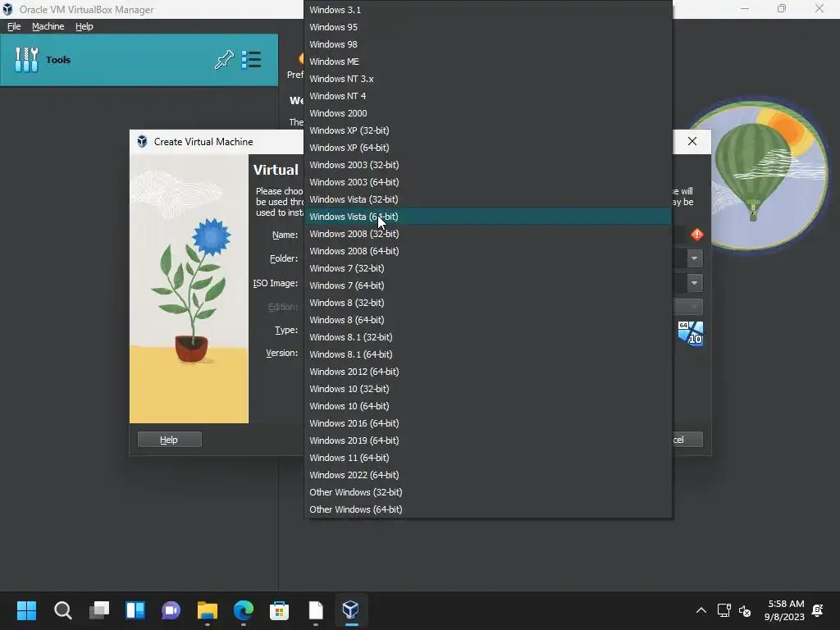Screen dimensions: 840x630
Task: Pick Windows ME from the list
Action: [x=488, y=61]
